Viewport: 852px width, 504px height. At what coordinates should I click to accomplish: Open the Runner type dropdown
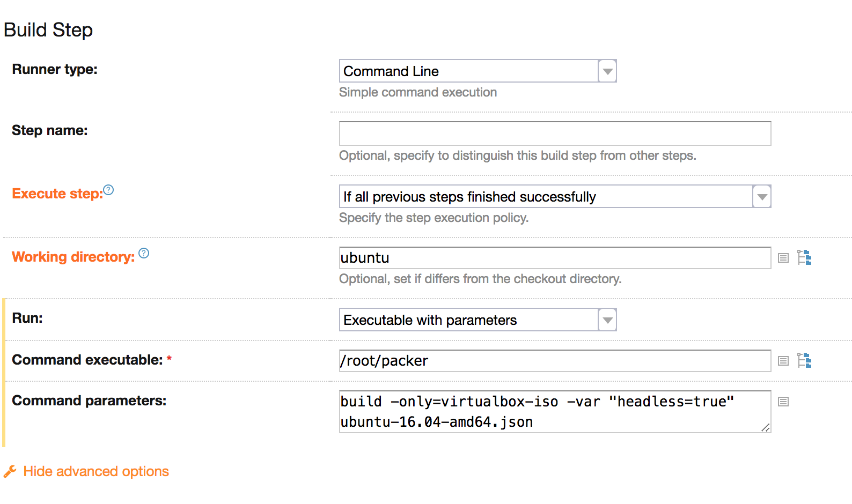click(607, 71)
